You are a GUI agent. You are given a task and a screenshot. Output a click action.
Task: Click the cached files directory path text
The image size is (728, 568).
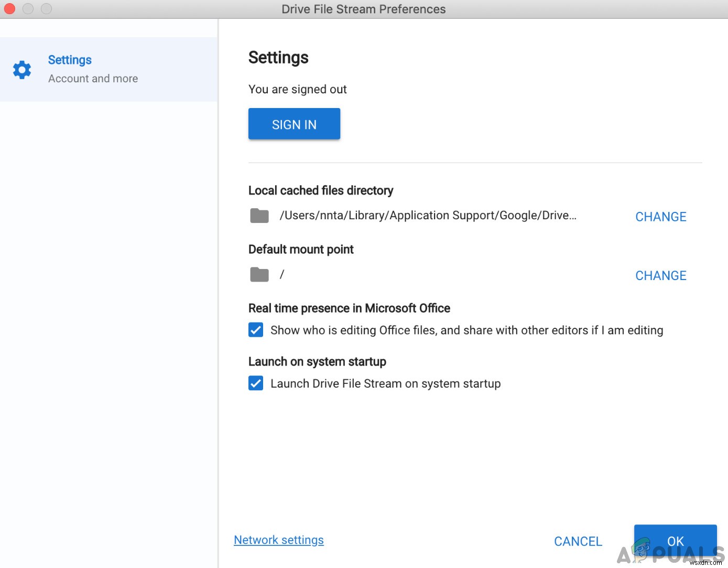coord(428,216)
